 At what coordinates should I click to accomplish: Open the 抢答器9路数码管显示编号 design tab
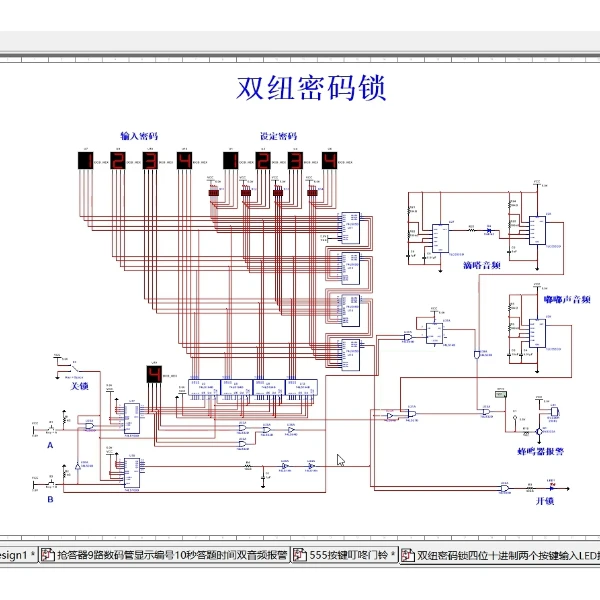[165, 555]
